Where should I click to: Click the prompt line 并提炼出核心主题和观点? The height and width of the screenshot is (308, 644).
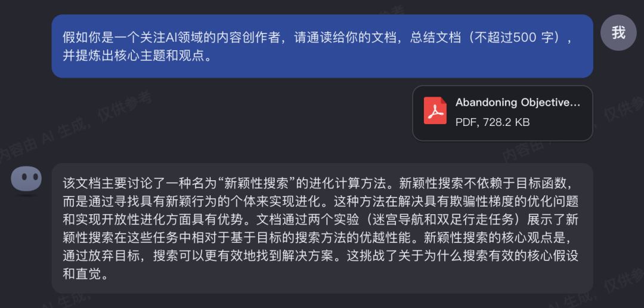(x=137, y=56)
